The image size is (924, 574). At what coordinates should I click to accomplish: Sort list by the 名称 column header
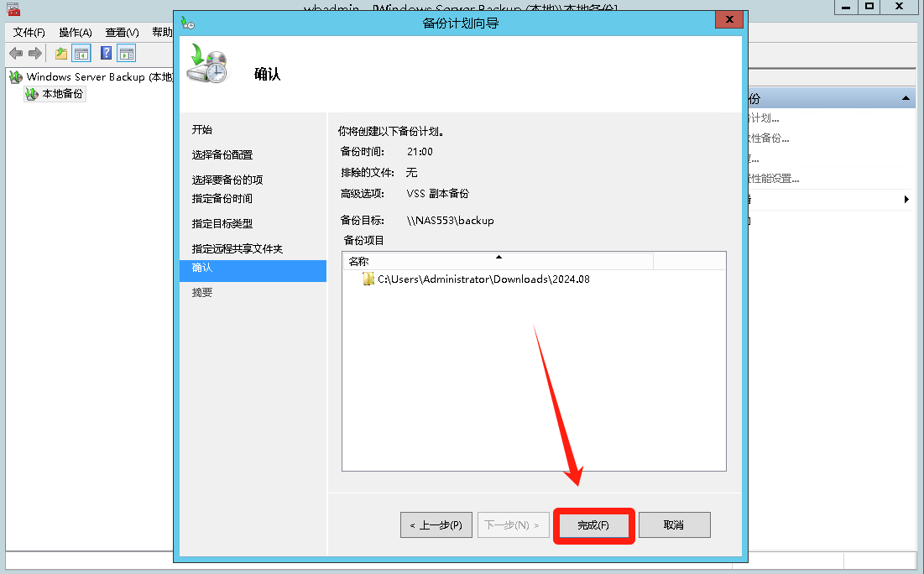pyautogui.click(x=498, y=261)
